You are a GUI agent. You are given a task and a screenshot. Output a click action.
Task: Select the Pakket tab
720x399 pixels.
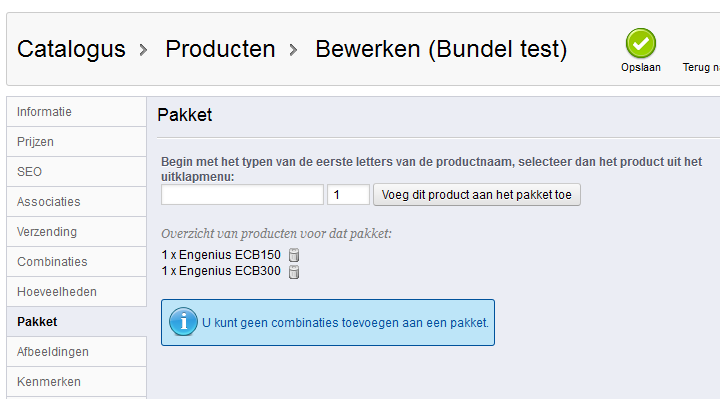point(77,321)
